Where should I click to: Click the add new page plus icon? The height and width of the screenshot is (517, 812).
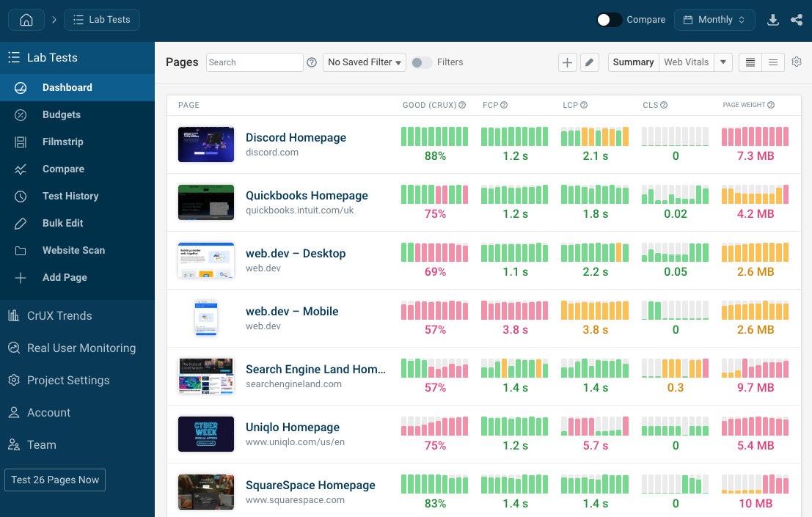(567, 62)
